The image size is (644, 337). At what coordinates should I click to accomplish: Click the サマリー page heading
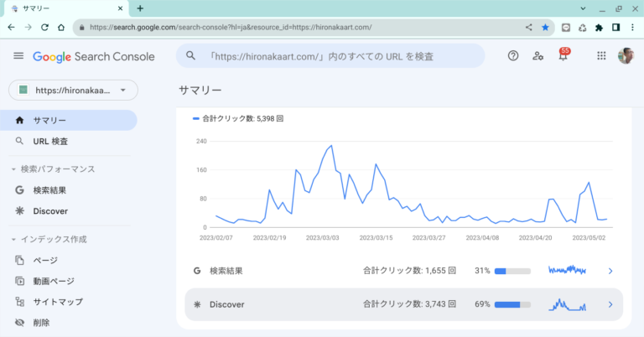pyautogui.click(x=200, y=90)
